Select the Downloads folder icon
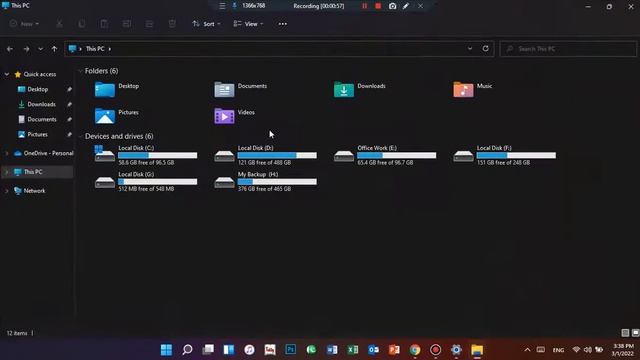Image resolution: width=640 pixels, height=360 pixels. pos(344,90)
